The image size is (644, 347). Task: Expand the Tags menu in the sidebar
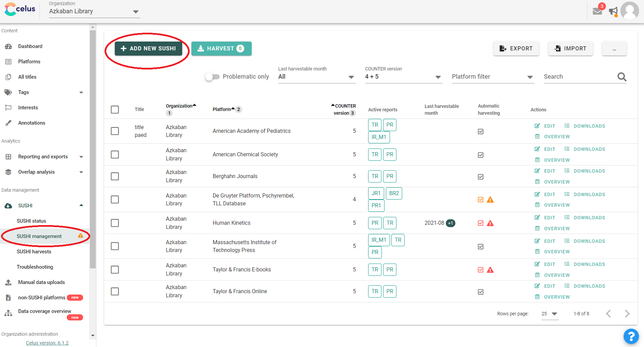click(x=81, y=93)
